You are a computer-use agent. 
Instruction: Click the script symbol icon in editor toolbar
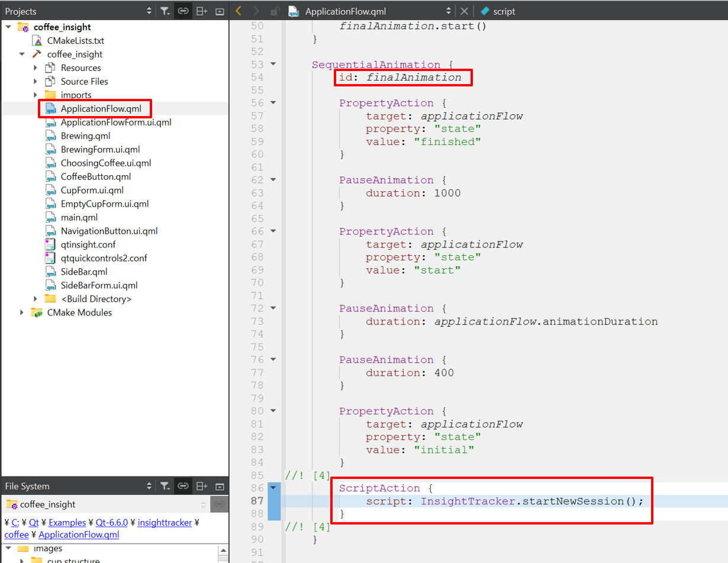click(485, 11)
